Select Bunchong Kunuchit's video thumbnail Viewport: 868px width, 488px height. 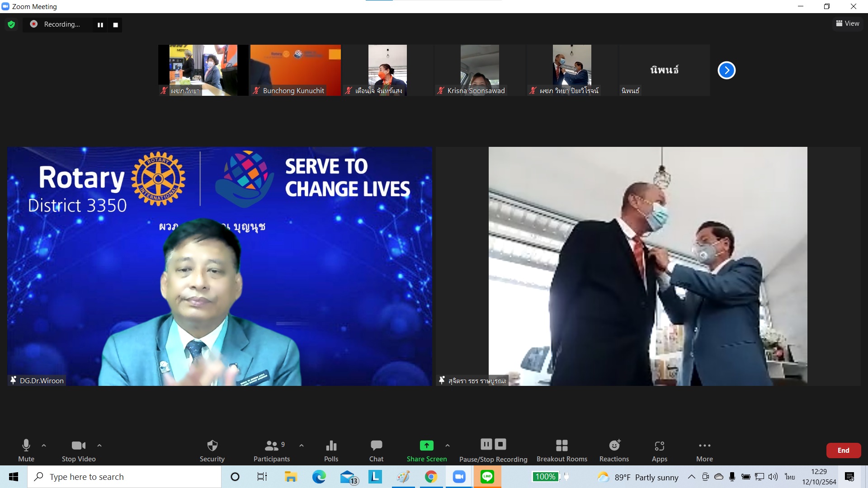296,70
